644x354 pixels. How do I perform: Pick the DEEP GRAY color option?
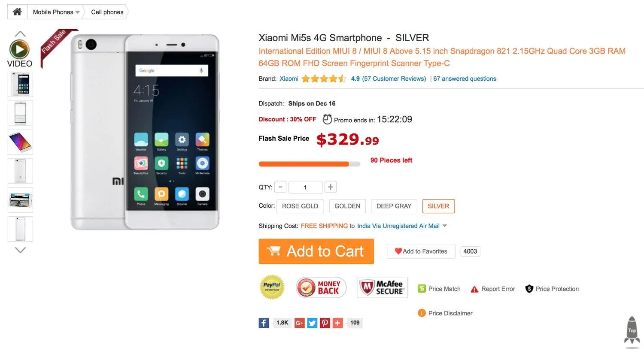394,206
